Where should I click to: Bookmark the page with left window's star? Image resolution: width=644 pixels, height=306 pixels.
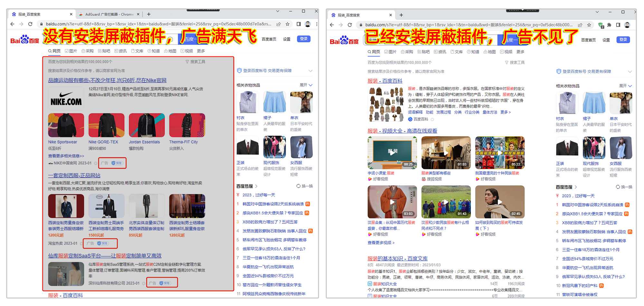(288, 24)
